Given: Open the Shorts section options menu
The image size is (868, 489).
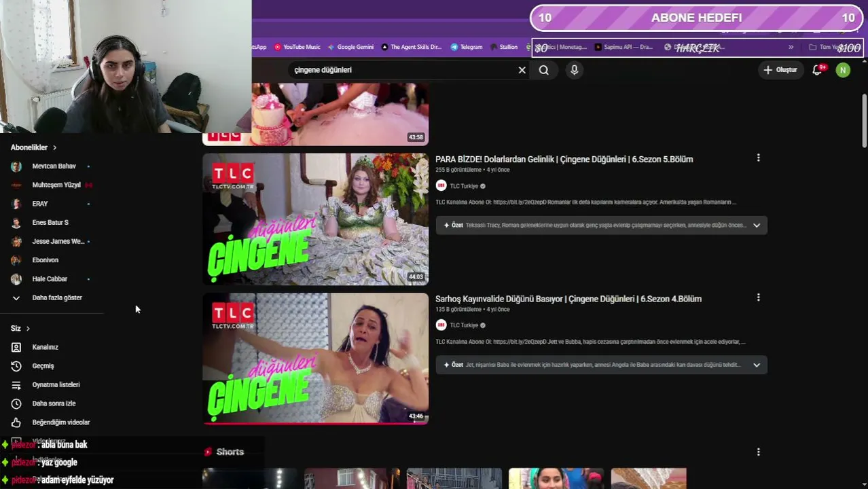Looking at the screenshot, I should pyautogui.click(x=758, y=452).
